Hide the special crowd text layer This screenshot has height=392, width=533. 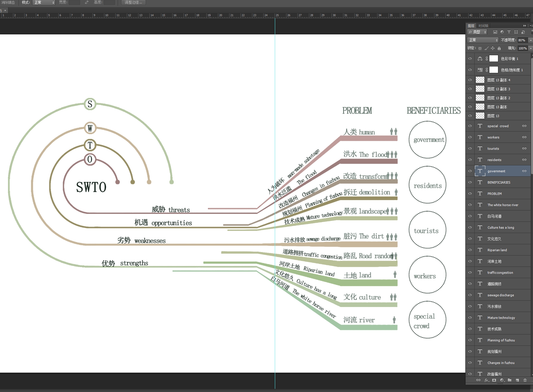pos(470,126)
